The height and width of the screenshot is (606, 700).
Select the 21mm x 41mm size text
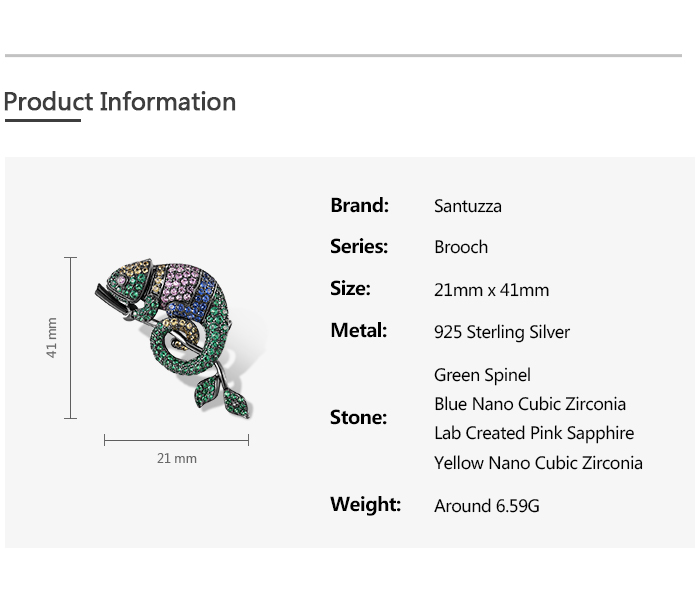[491, 290]
